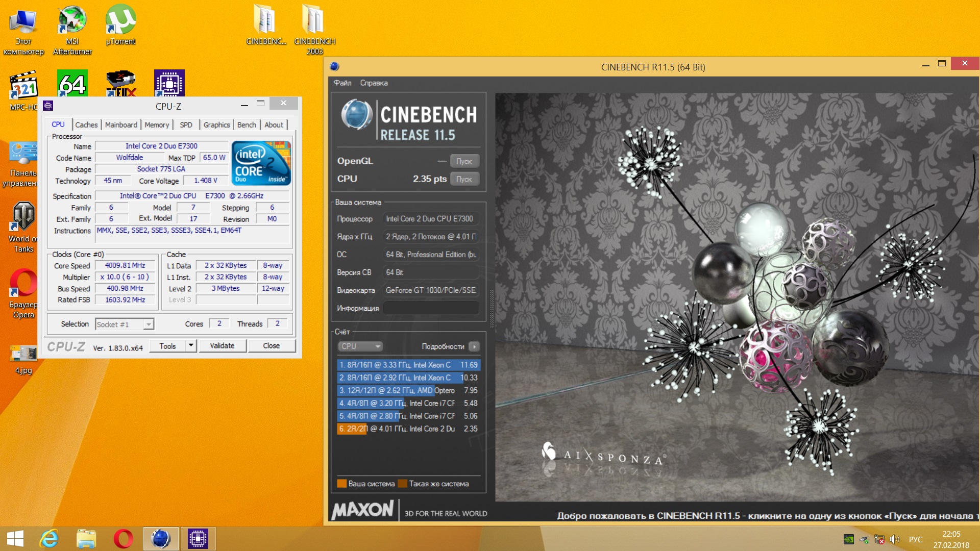The image size is (980, 551).
Task: Switch to the Mainboard tab
Action: coord(121,124)
